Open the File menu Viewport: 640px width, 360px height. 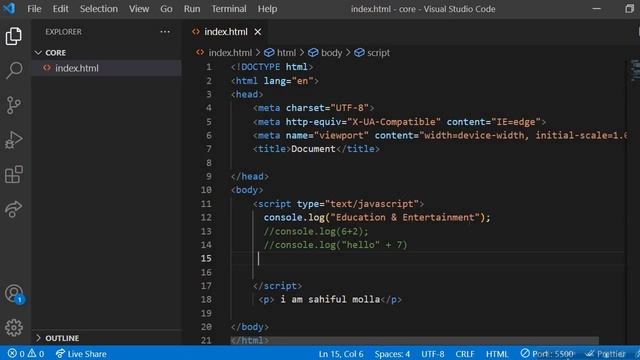coord(34,9)
